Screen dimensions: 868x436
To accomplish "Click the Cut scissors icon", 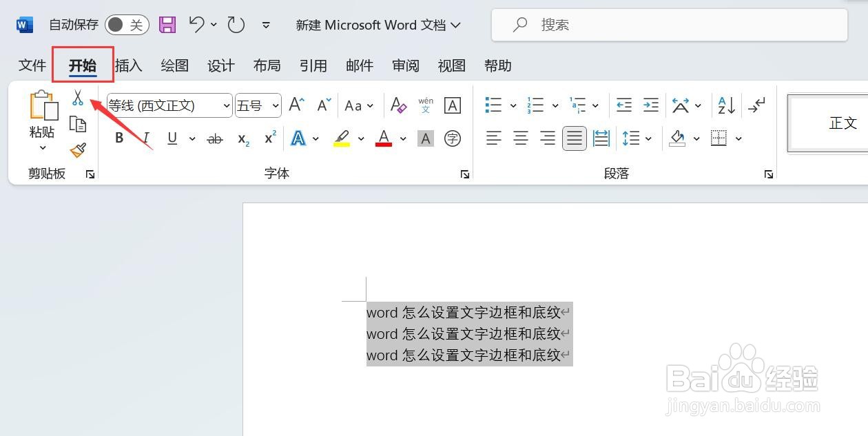I will (77, 98).
